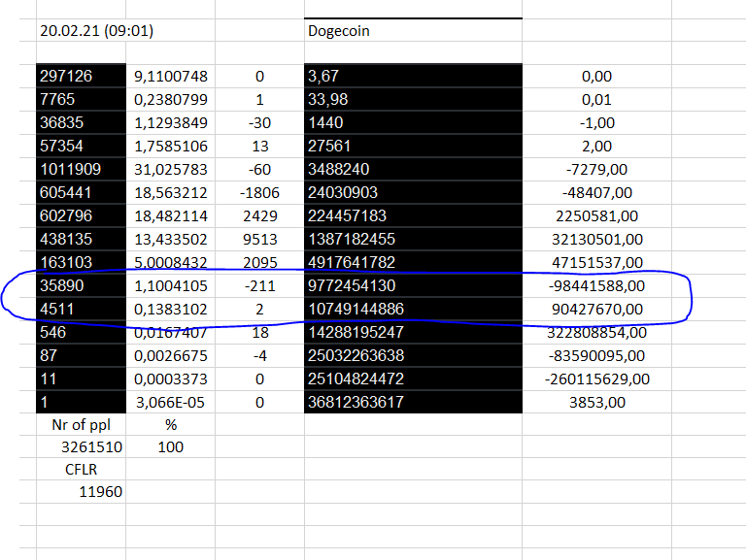Select the 0,01 cell
The image size is (746, 560).
click(596, 99)
